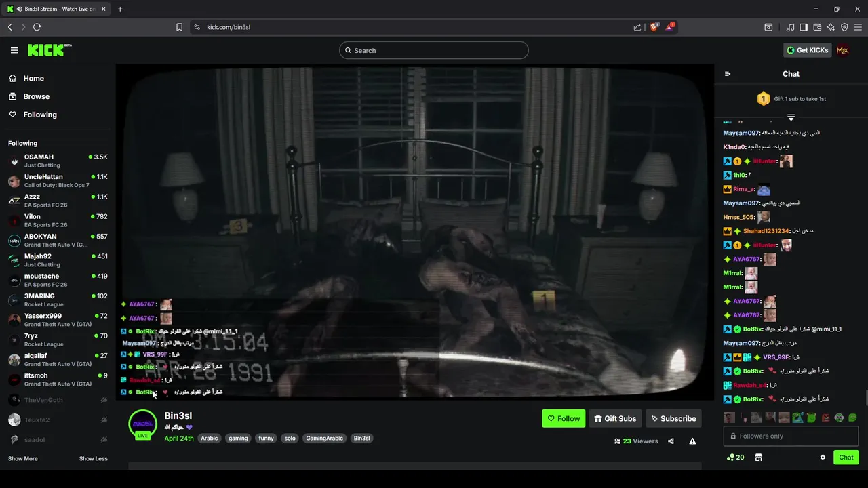Focus the Search field

434,50
